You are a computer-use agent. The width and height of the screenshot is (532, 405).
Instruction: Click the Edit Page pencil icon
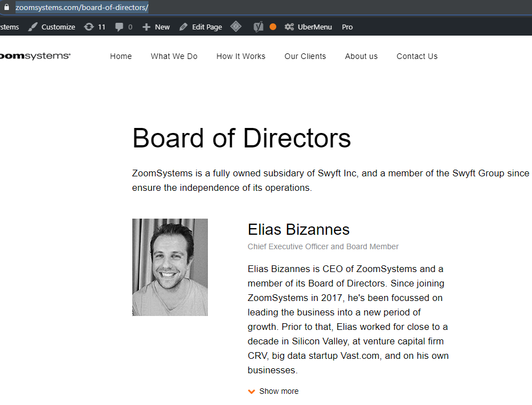(183, 27)
